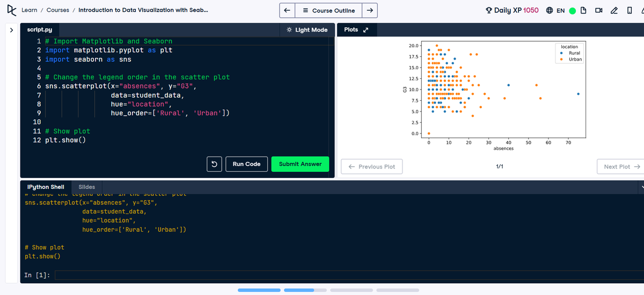Screen dimensions: 644x295
Task: Click the import seaborn as sns line
Action: click(88, 59)
